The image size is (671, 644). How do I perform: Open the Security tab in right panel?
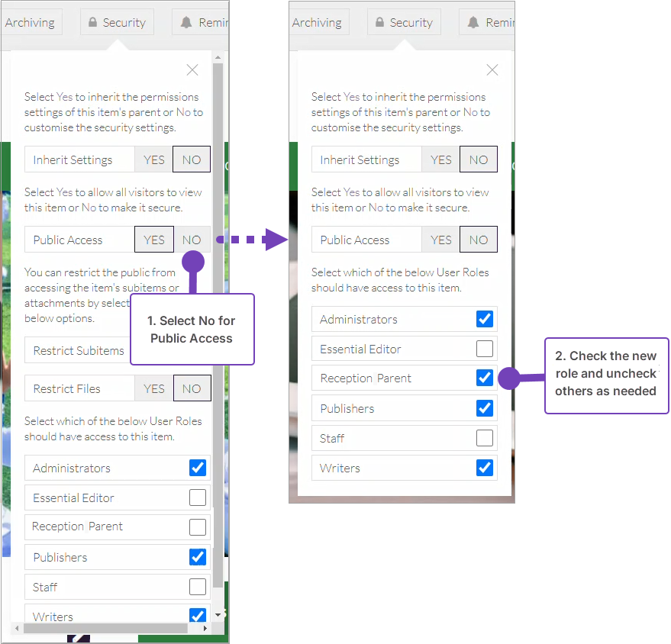coord(404,22)
